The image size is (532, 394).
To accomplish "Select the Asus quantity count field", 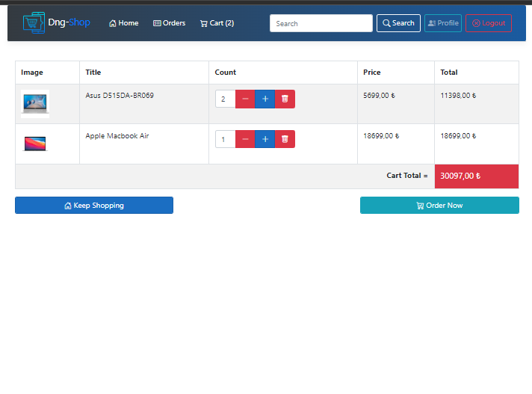I will [x=225, y=99].
